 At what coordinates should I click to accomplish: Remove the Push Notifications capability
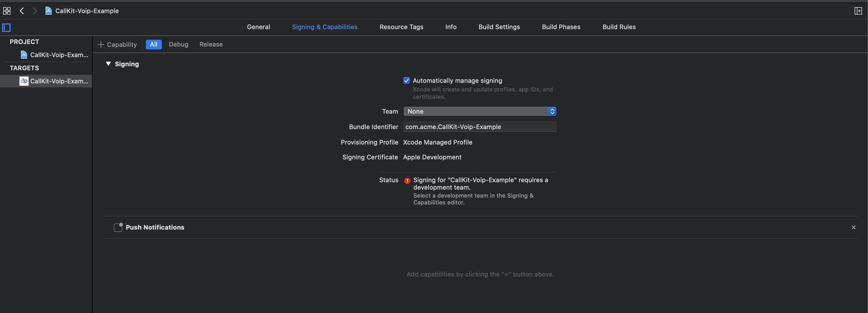(x=853, y=228)
